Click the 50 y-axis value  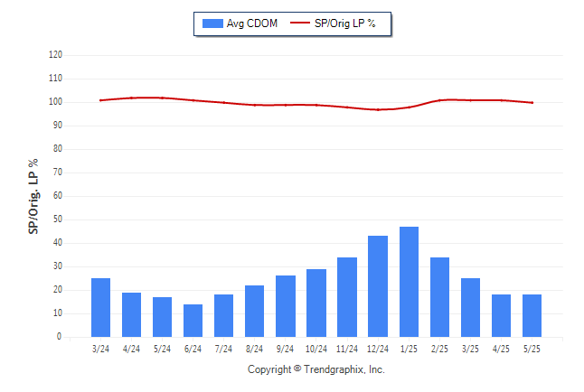pyautogui.click(x=58, y=219)
